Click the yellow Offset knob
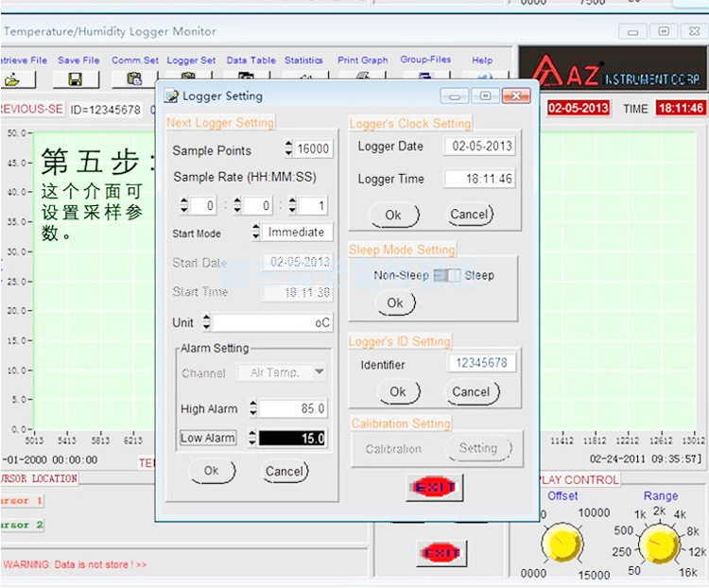The height and width of the screenshot is (588, 709). [x=562, y=543]
